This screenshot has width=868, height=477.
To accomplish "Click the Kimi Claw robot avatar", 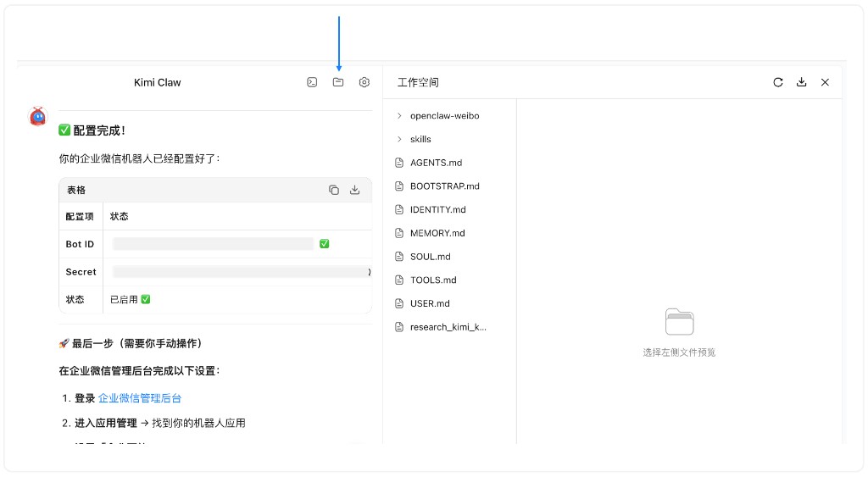I will click(x=37, y=116).
